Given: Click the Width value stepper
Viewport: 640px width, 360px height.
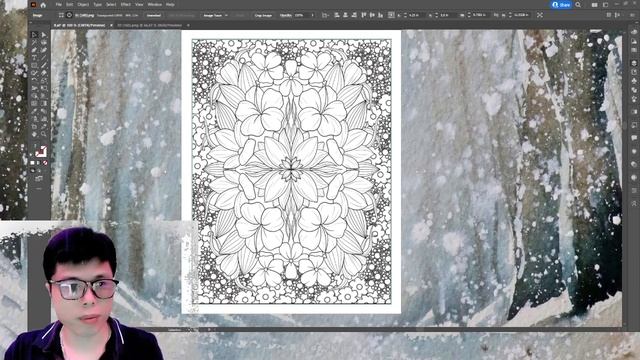Looking at the screenshot, I should (469, 15).
